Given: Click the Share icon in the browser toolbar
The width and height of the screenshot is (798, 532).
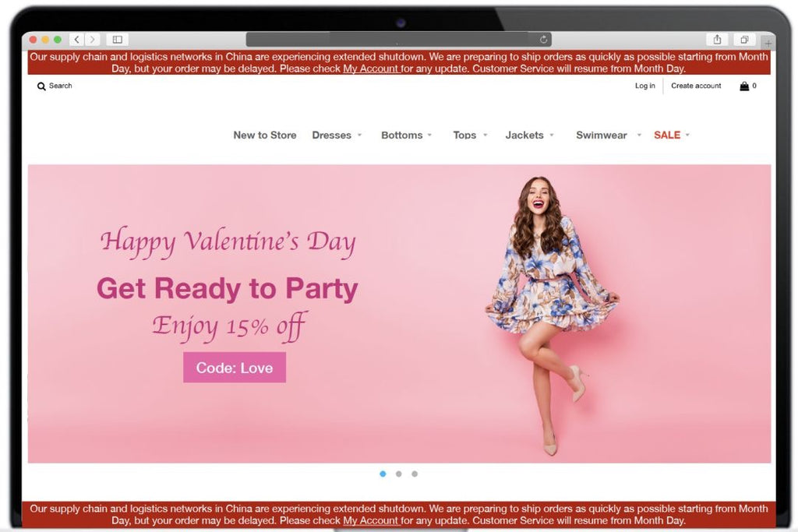Looking at the screenshot, I should click(716, 38).
